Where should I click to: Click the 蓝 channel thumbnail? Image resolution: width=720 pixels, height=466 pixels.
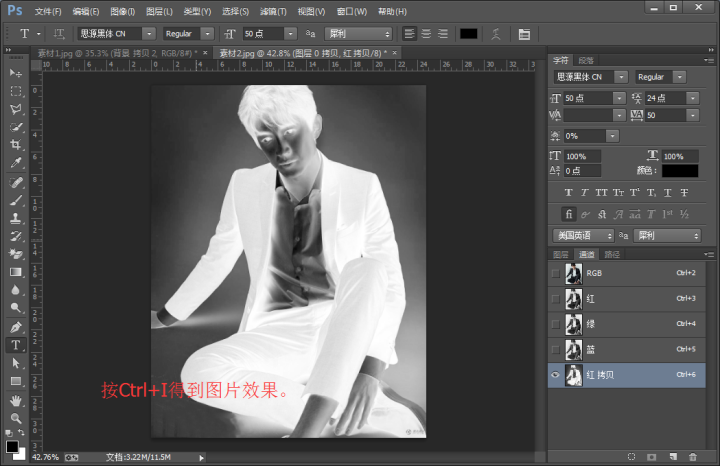(575, 349)
